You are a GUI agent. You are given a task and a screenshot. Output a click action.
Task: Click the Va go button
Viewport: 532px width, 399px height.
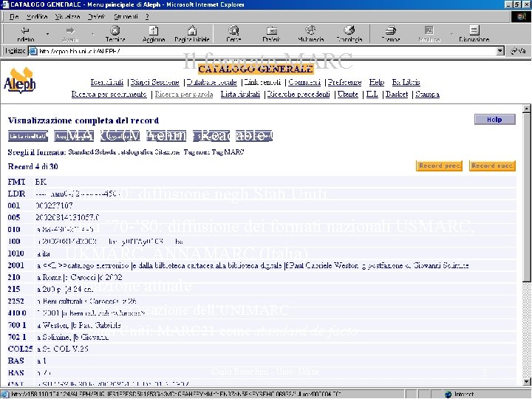tap(519, 51)
